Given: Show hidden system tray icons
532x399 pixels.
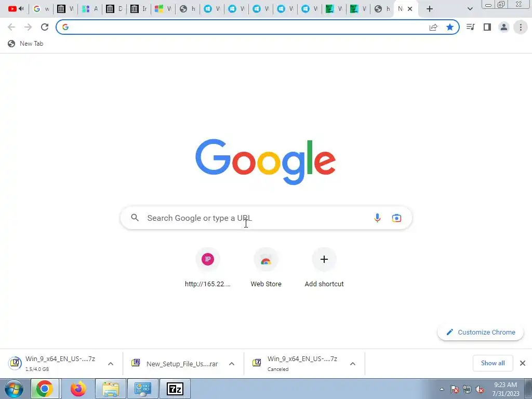Looking at the screenshot, I should [442, 389].
